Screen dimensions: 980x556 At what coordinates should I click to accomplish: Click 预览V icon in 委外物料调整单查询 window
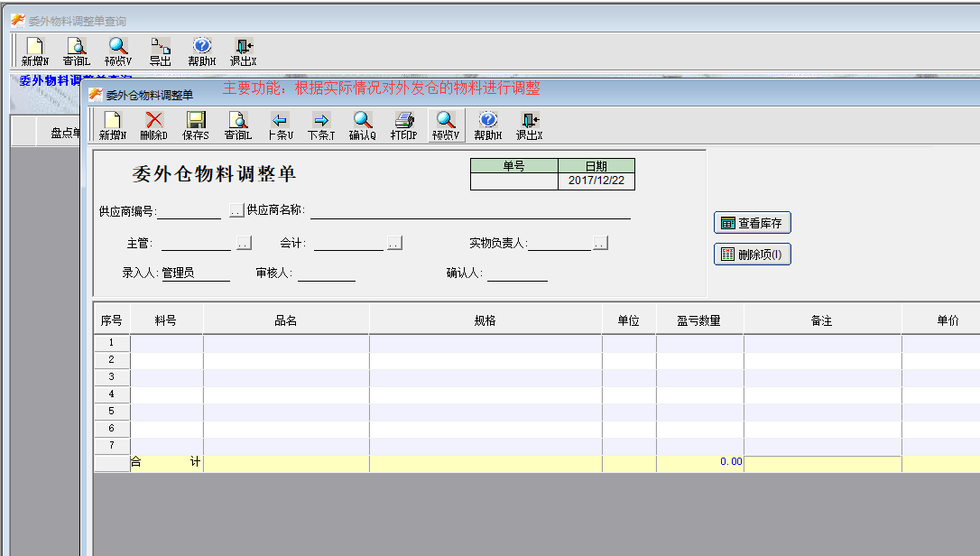(x=118, y=51)
